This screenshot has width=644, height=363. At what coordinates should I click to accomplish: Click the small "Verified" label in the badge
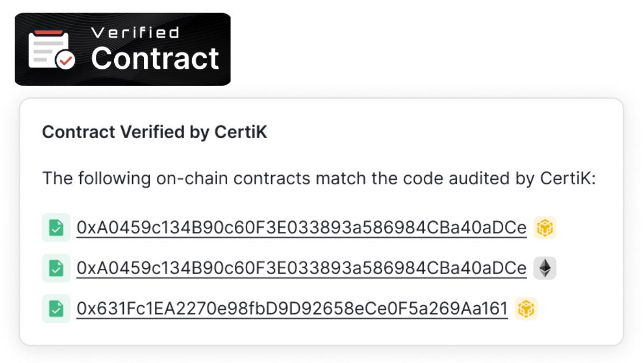[x=135, y=33]
